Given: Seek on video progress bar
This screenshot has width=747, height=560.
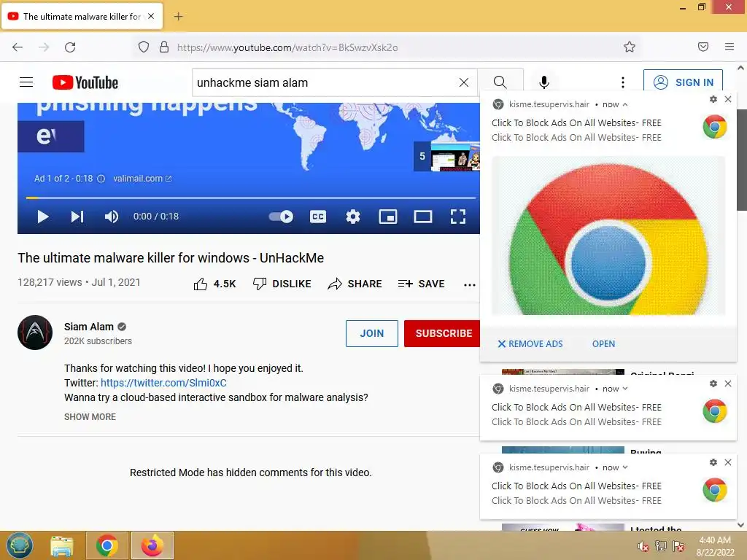Looking at the screenshot, I should 251,197.
